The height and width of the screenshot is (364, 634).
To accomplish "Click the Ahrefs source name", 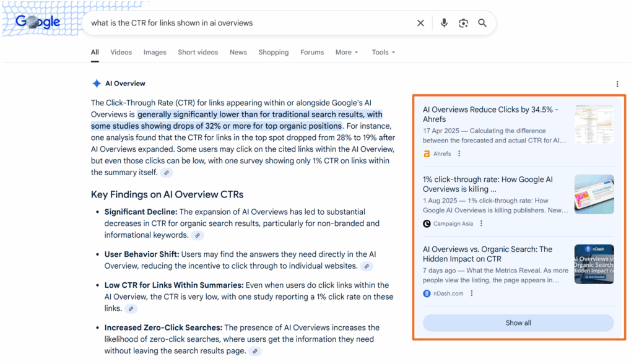I will point(442,154).
